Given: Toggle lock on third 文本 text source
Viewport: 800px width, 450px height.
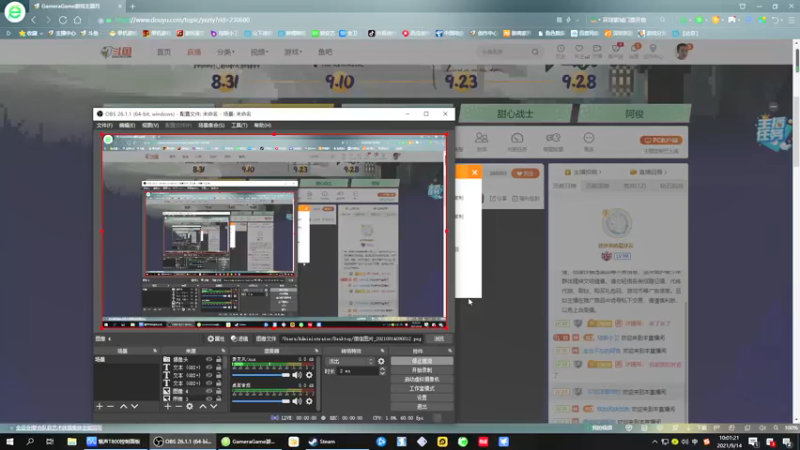Looking at the screenshot, I should point(218,383).
